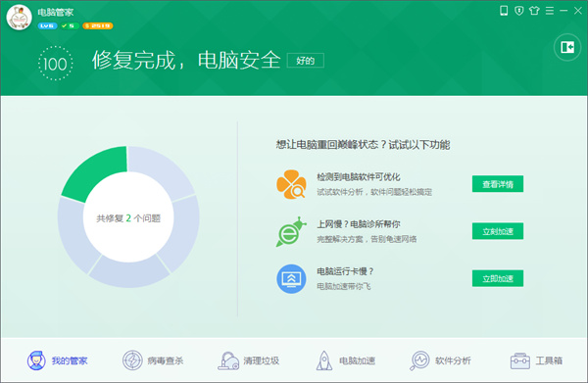Screen dimensions: 588x383
Task: Open the 软件分析 tab
Action: [x=440, y=360]
